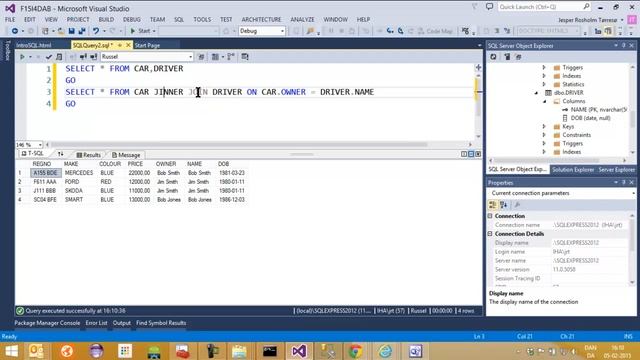The width and height of the screenshot is (640, 360).
Task: Expand the Constraints folder
Action: tap(544, 135)
